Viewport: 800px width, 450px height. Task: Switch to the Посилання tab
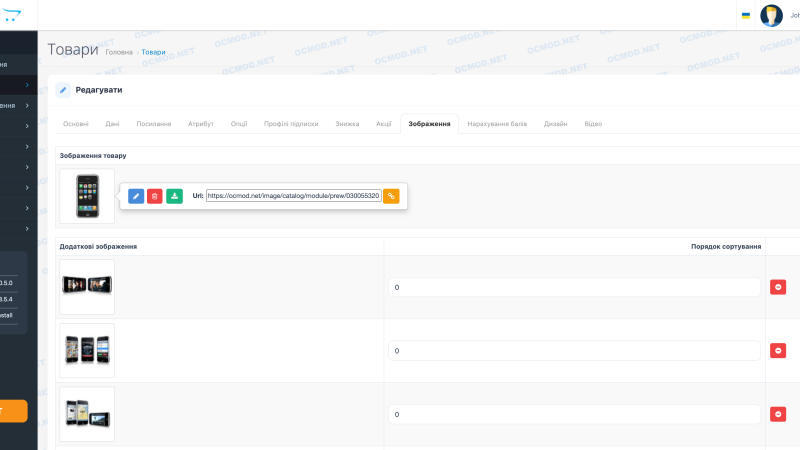(x=154, y=124)
